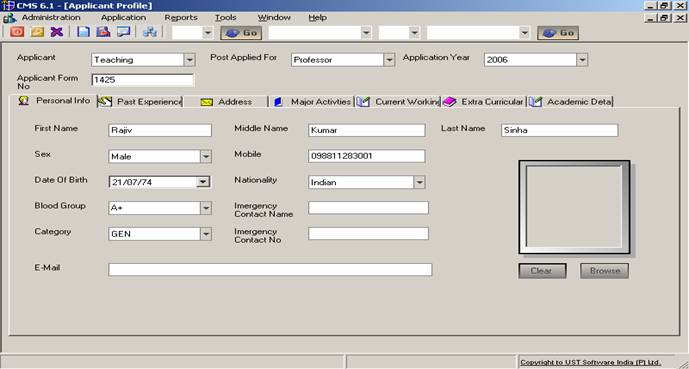The height and width of the screenshot is (369, 689).
Task: Click the Applicant Form No field
Action: [x=143, y=80]
